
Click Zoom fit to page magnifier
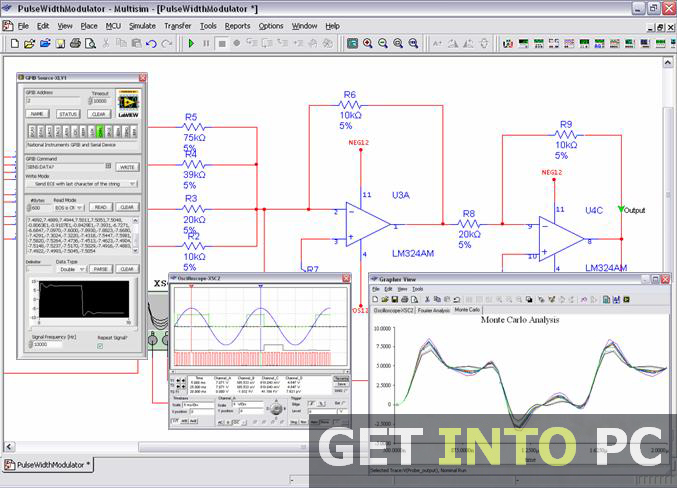coord(413,43)
